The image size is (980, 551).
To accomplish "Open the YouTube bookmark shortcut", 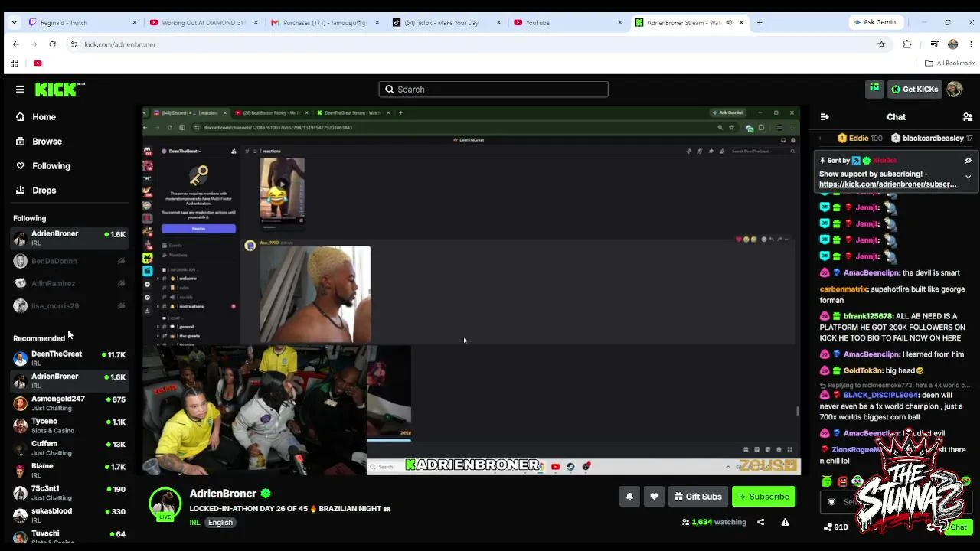I will pyautogui.click(x=38, y=64).
